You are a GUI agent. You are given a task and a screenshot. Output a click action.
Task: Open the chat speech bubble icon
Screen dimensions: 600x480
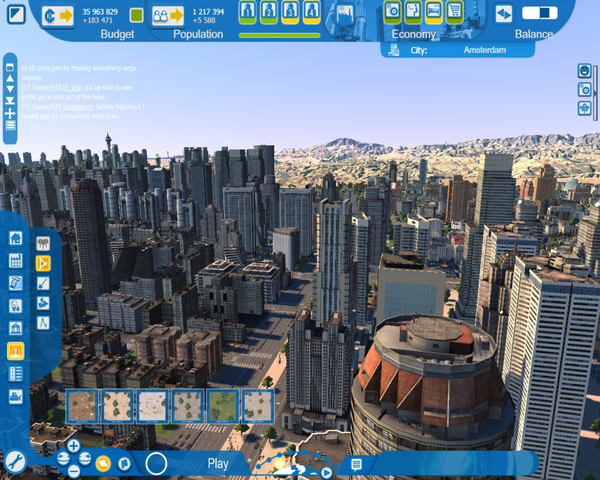coord(356,464)
